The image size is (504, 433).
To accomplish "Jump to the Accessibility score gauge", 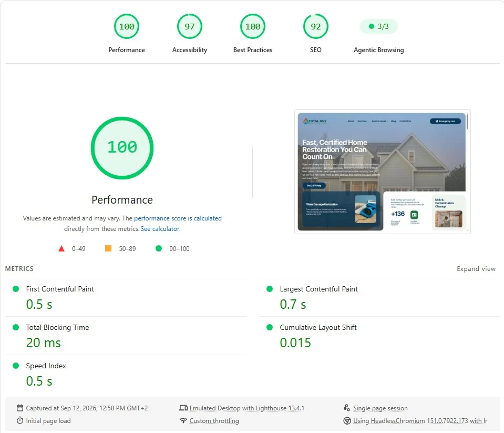I will [x=190, y=26].
